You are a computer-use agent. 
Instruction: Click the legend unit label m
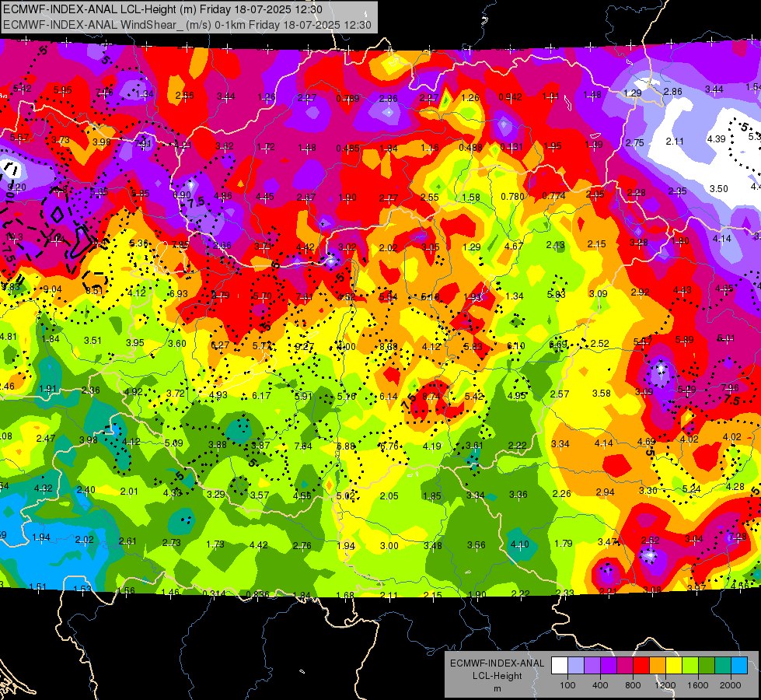497,688
